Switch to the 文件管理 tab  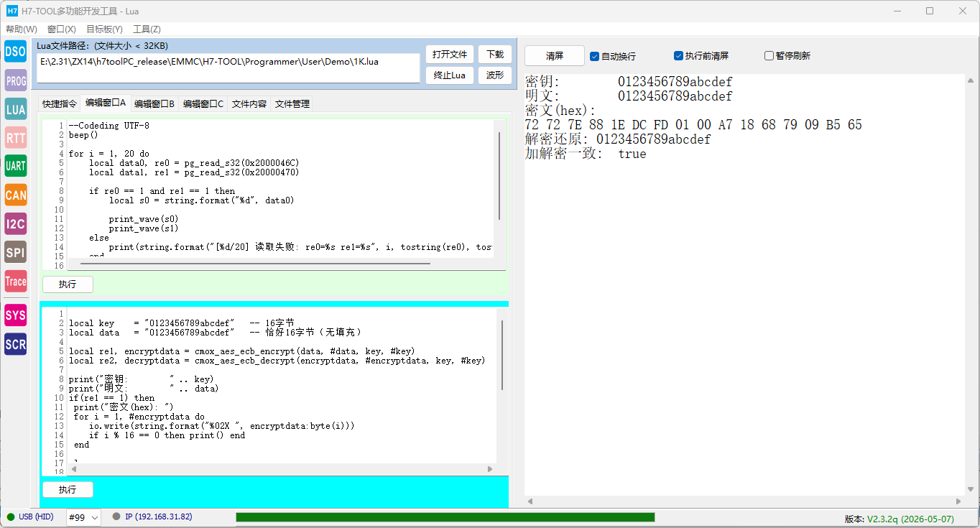pos(292,104)
